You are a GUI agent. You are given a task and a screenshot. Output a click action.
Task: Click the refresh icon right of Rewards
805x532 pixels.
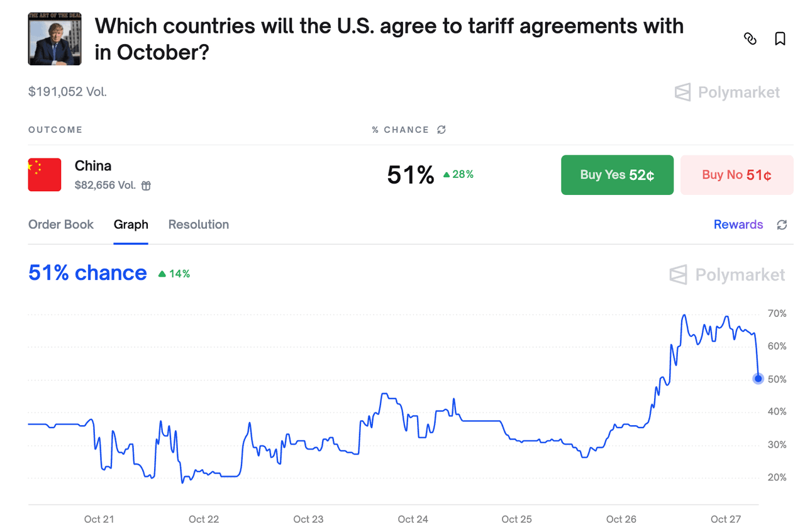point(782,225)
